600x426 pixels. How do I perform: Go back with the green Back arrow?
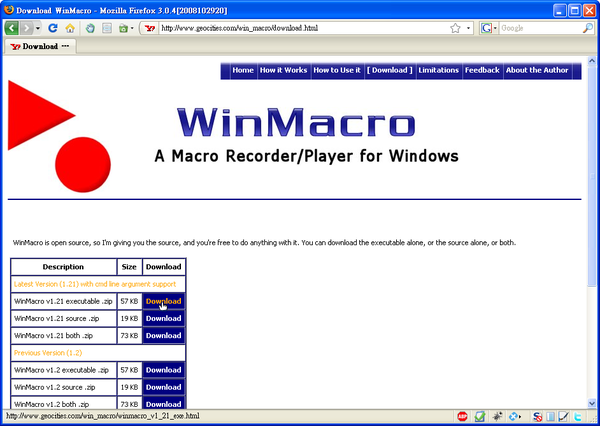[x=11, y=28]
